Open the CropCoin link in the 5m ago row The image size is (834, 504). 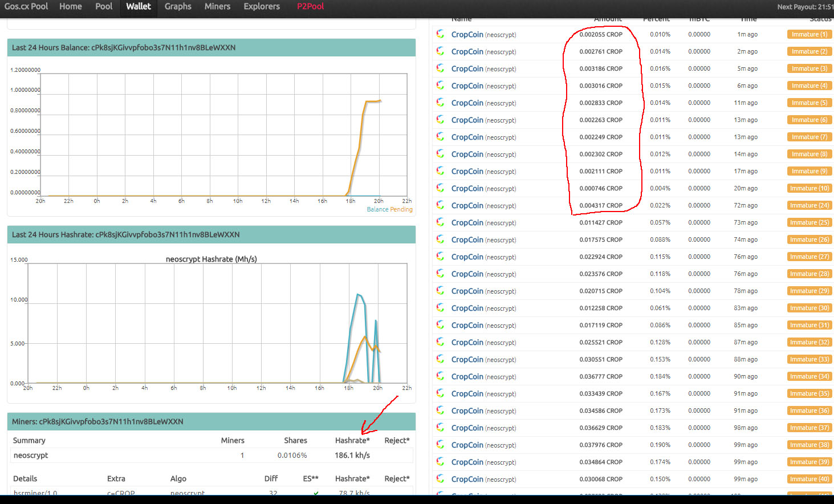coord(467,68)
